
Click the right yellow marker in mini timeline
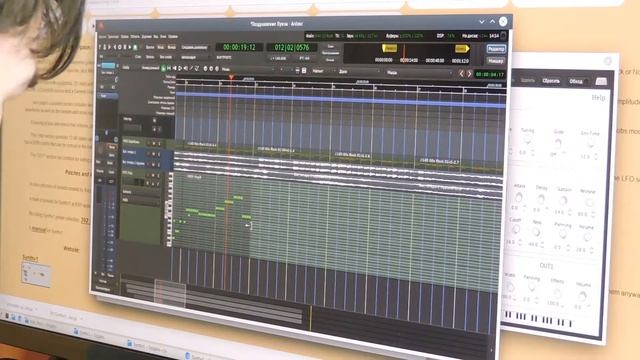462,49
